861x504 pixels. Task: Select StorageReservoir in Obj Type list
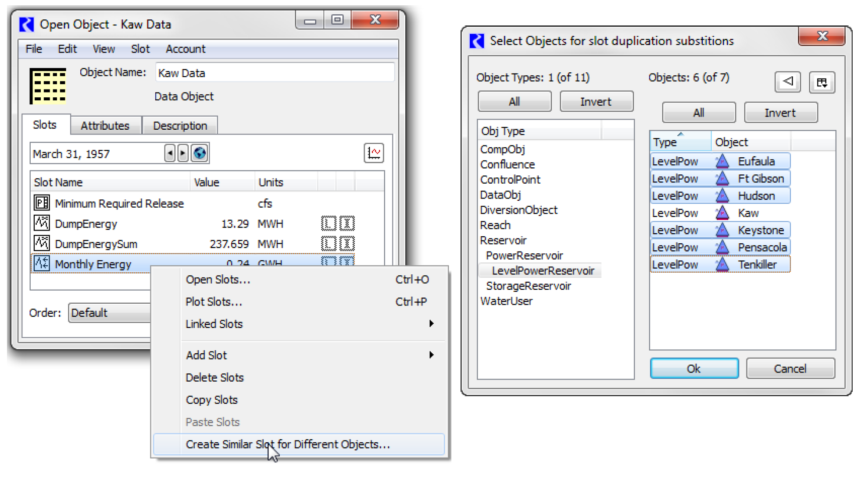[528, 286]
